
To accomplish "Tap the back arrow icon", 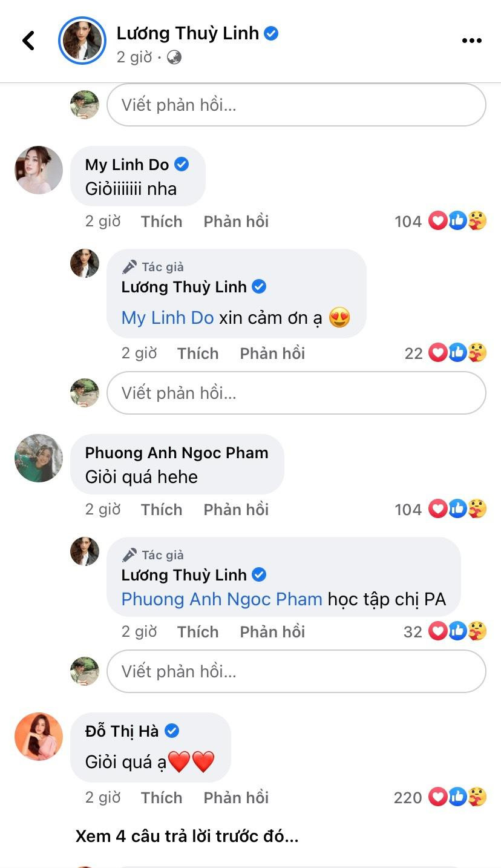I will point(28,41).
